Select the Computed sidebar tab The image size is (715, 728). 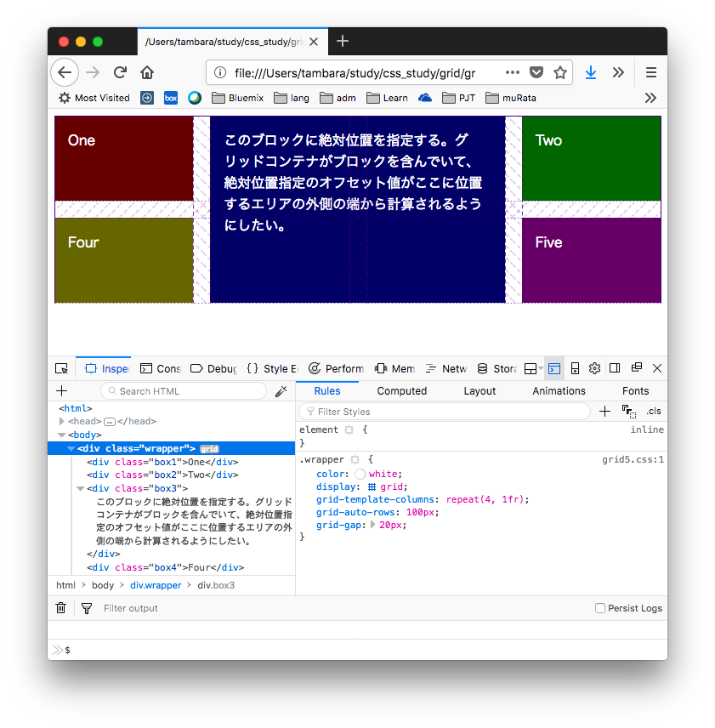[x=402, y=391]
